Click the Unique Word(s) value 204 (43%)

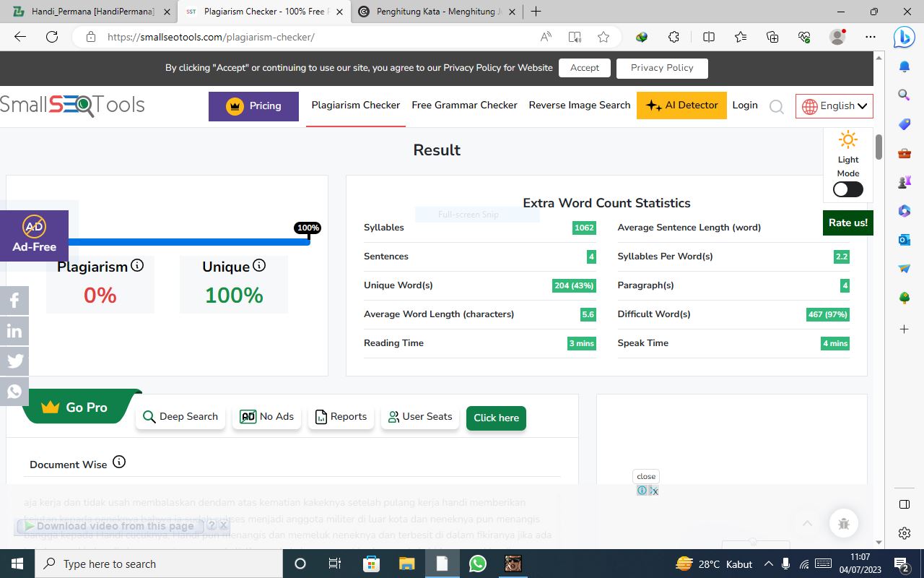point(574,285)
